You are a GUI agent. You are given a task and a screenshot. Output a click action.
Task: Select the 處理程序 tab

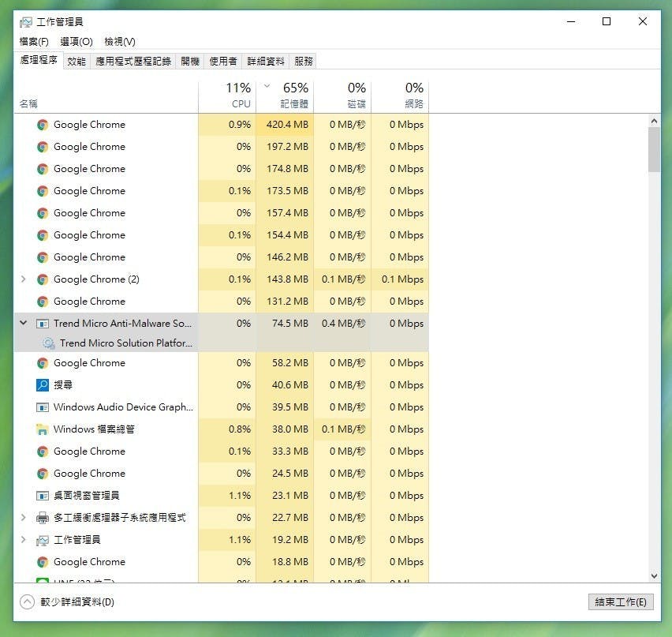(39, 60)
